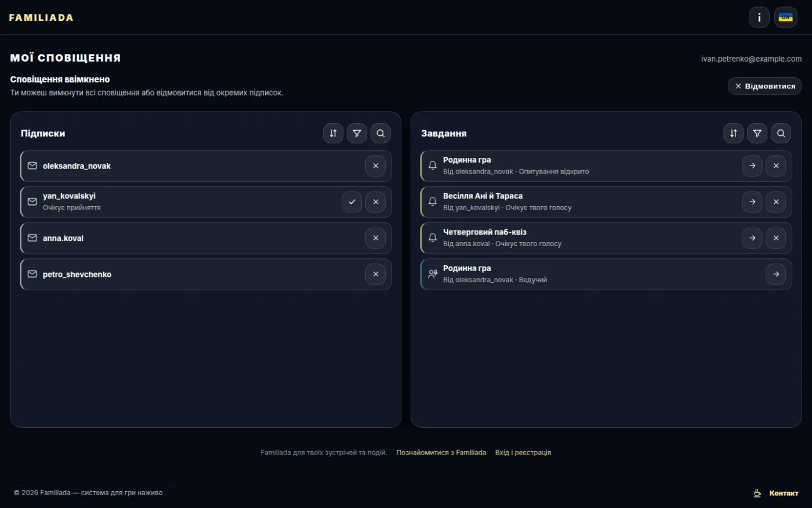Viewport: 812px width, 508px height.
Task: Dismiss Четверговий паб-квіз task
Action: pyautogui.click(x=776, y=238)
